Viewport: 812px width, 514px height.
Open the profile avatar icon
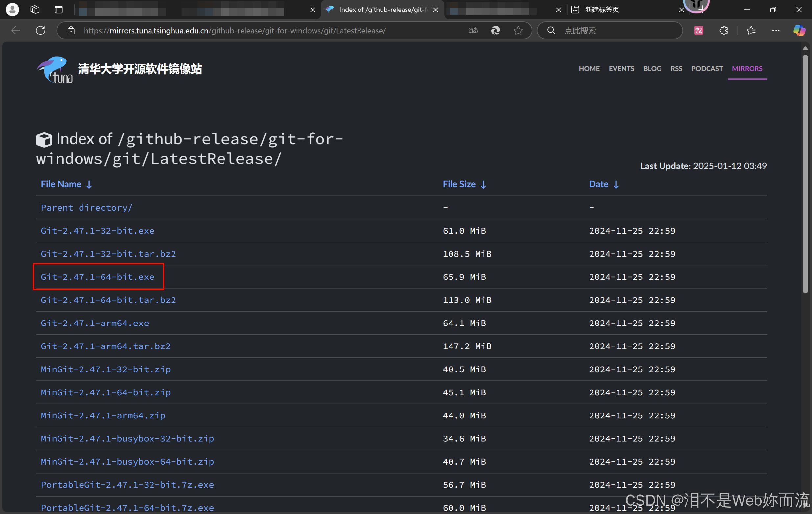coord(12,10)
